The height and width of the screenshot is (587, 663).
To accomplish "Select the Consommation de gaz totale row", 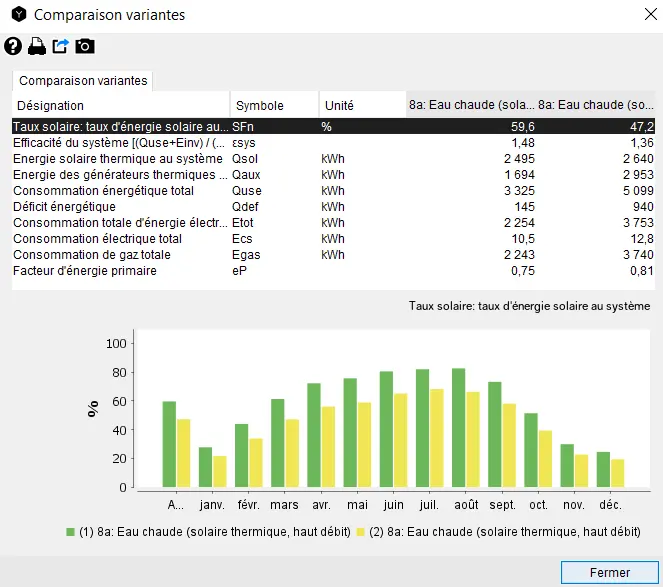I will [120, 255].
